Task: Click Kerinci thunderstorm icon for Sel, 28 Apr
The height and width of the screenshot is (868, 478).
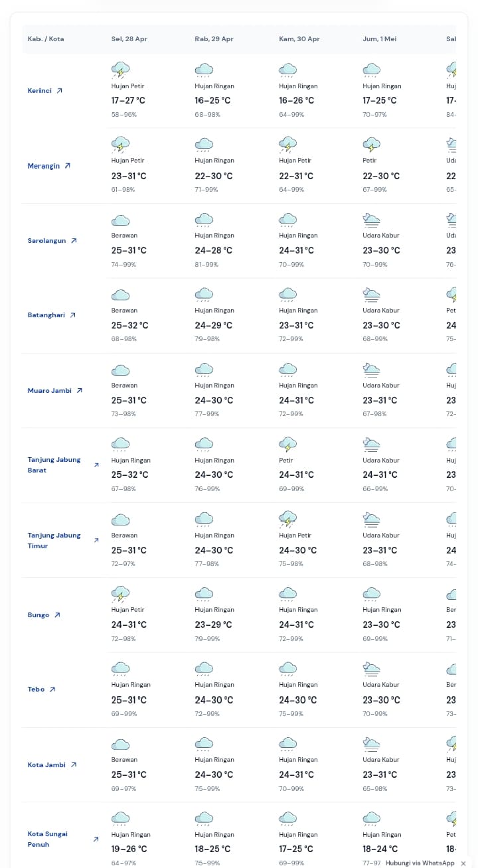Action: 120,69
